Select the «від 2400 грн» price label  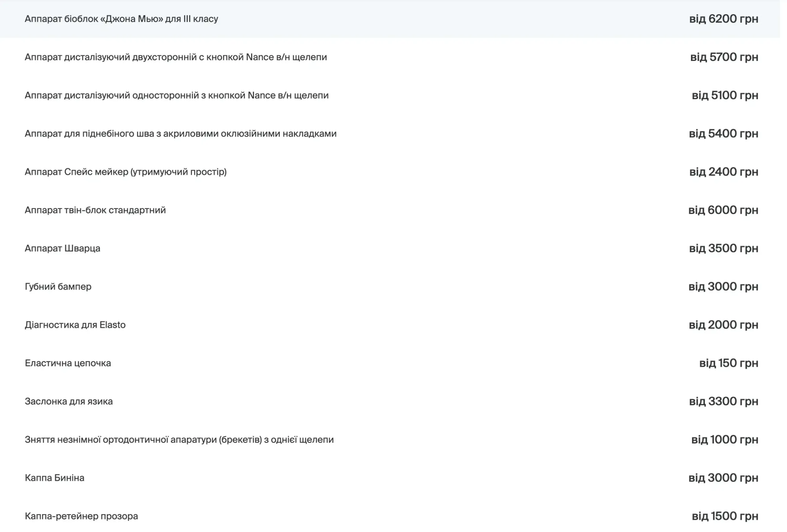tap(723, 172)
